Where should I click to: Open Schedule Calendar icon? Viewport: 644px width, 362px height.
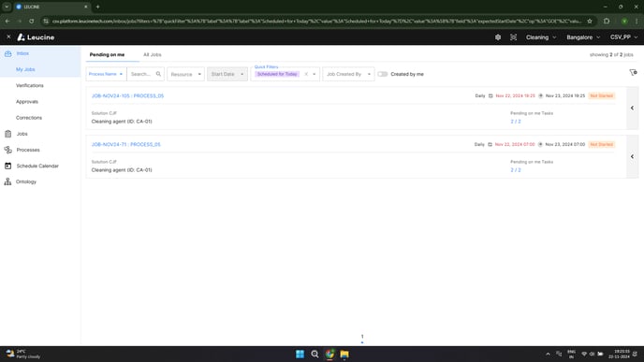[7, 166]
